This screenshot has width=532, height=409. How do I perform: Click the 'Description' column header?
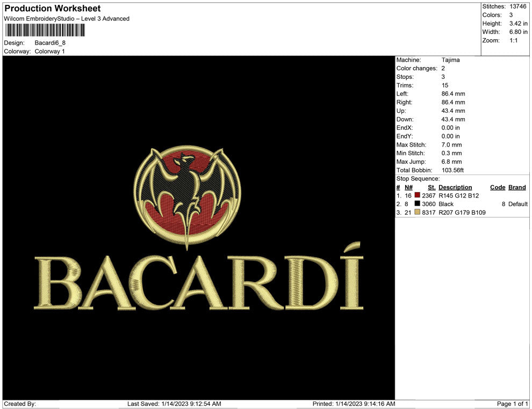click(x=455, y=187)
